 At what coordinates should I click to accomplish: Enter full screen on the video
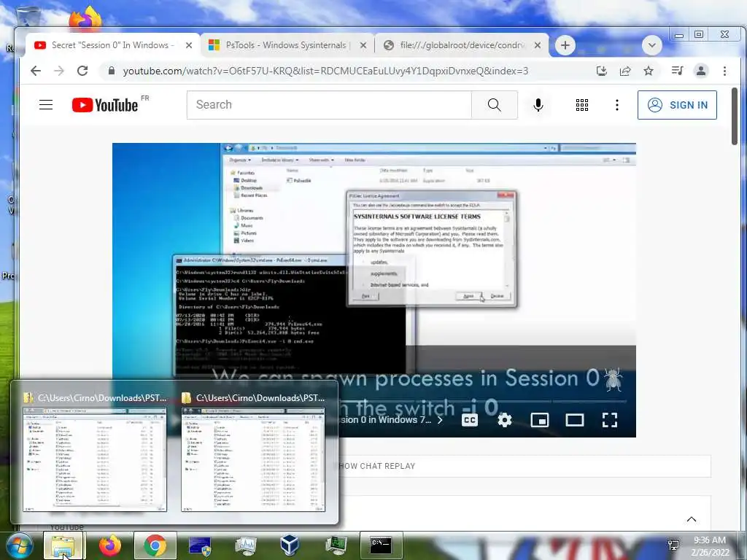pyautogui.click(x=610, y=420)
